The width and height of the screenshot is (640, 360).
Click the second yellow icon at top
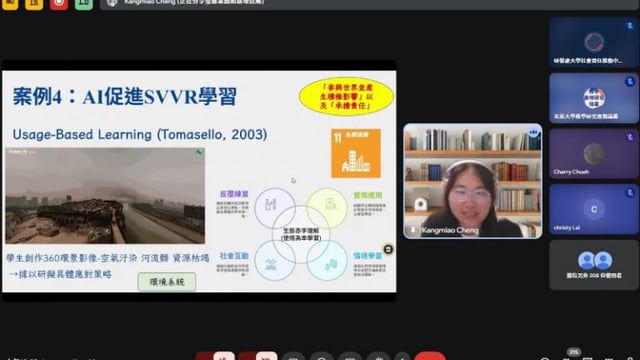pyautogui.click(x=34, y=4)
